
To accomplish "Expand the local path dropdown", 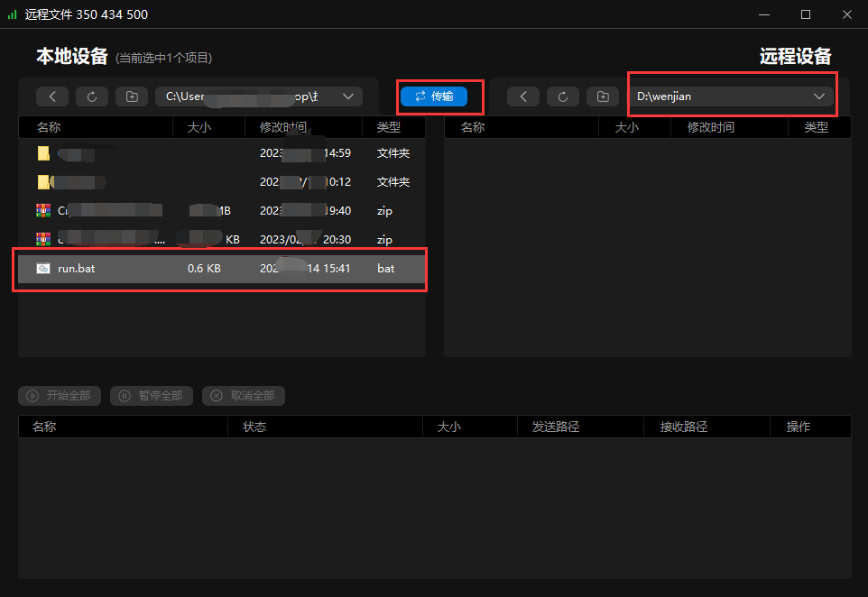I will pyautogui.click(x=347, y=96).
